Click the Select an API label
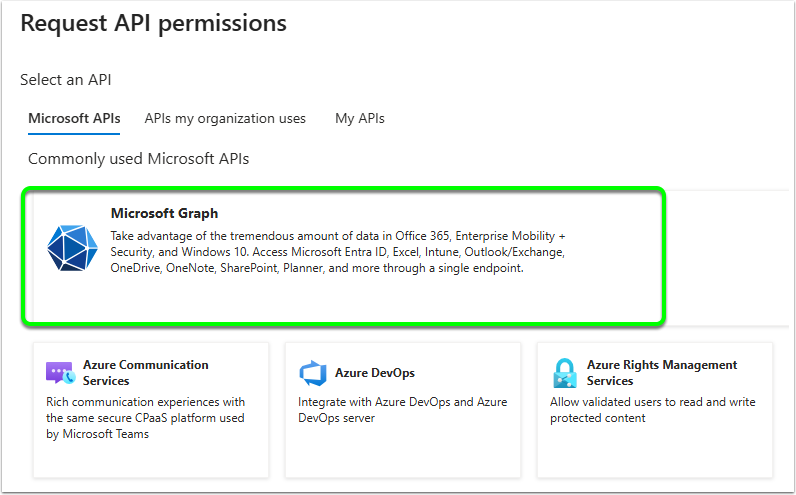Image resolution: width=796 pixels, height=495 pixels. pyautogui.click(x=65, y=80)
